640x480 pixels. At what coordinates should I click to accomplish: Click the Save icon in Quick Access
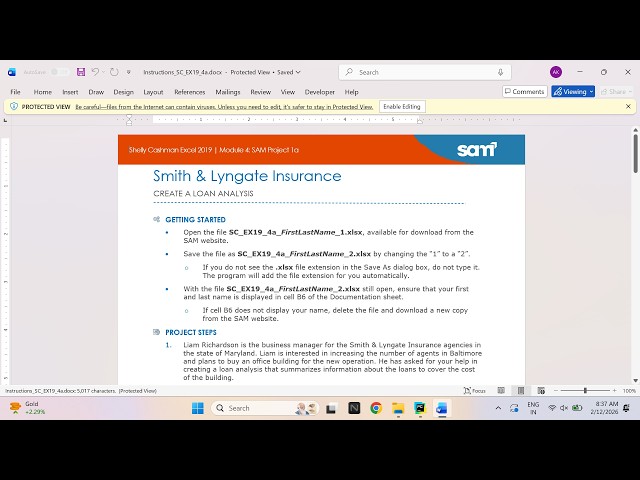point(81,72)
